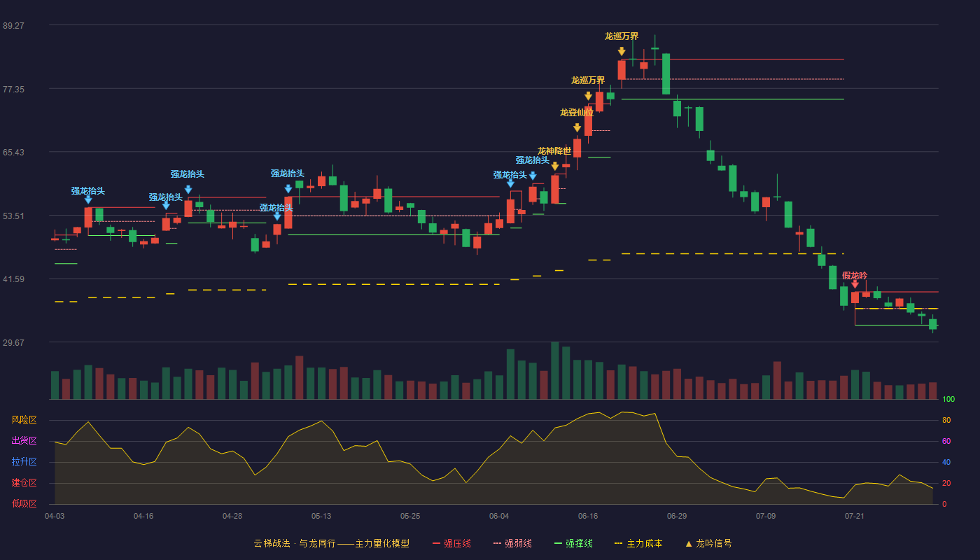Click the green 100 indicator axis value
Image resolution: width=980 pixels, height=560 pixels.
tap(948, 399)
